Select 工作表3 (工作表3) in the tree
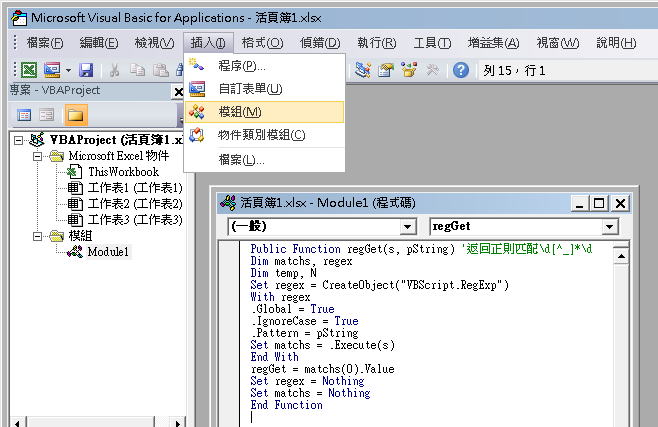 [135, 220]
